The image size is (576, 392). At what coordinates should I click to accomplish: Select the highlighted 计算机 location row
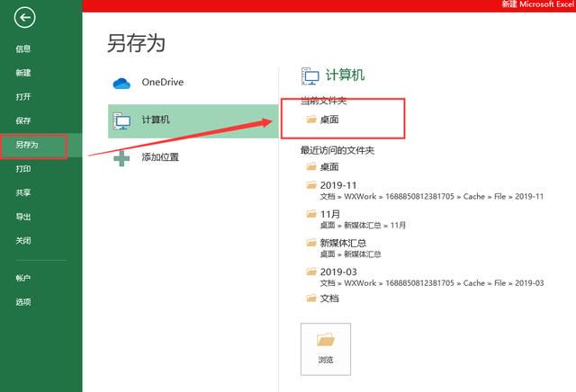(x=193, y=121)
